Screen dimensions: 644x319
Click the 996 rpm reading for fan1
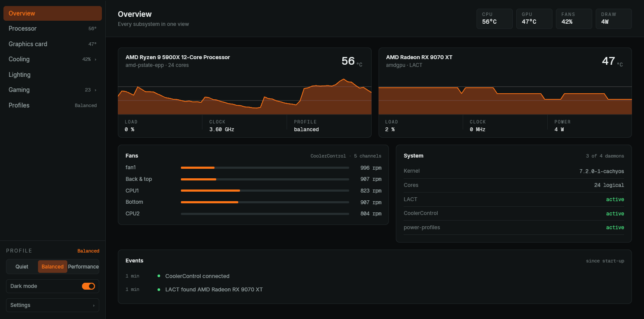coord(371,167)
